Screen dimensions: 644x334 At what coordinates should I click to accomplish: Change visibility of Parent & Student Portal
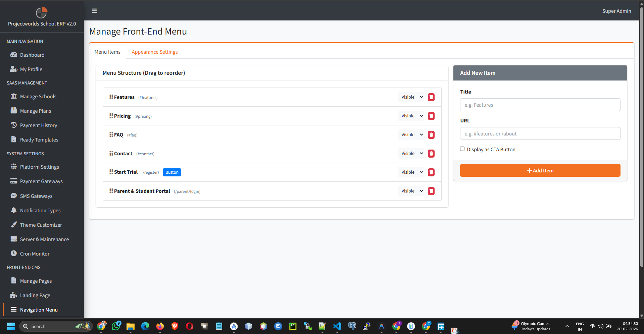coord(411,191)
